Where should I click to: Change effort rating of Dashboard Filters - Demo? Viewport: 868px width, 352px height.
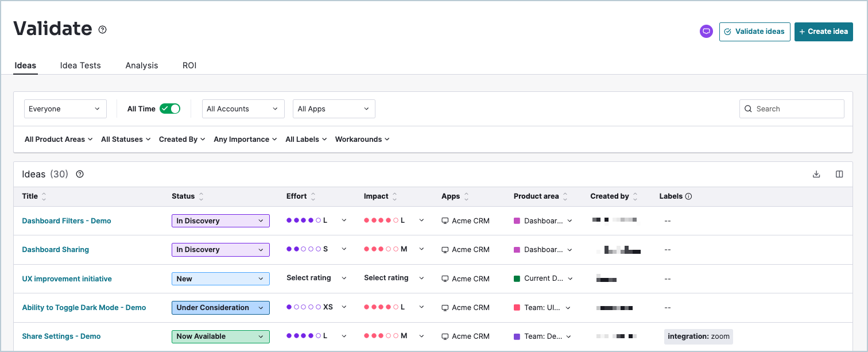(x=317, y=221)
